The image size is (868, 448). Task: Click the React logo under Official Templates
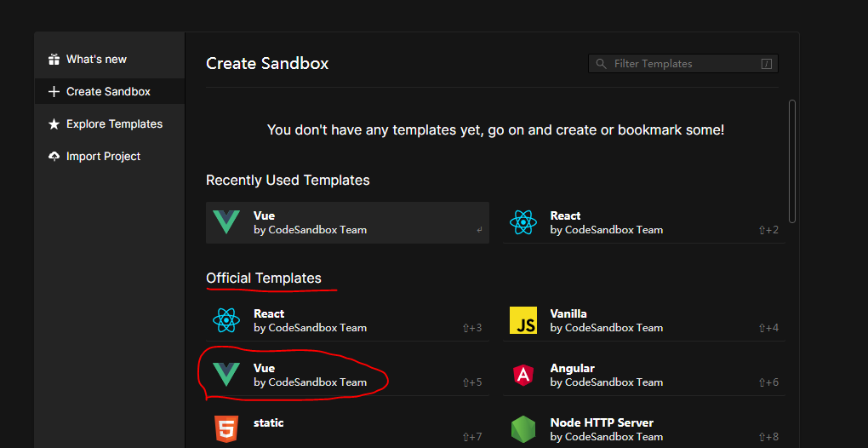[x=226, y=320]
